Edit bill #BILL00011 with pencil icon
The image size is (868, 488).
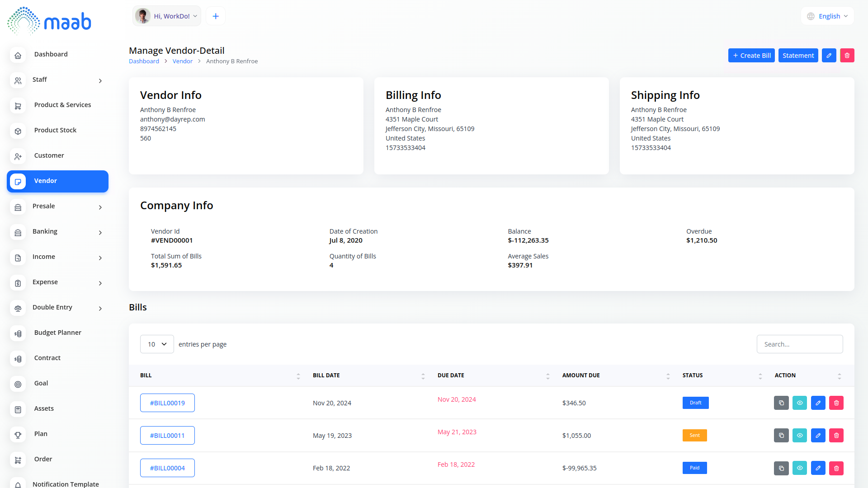click(818, 436)
